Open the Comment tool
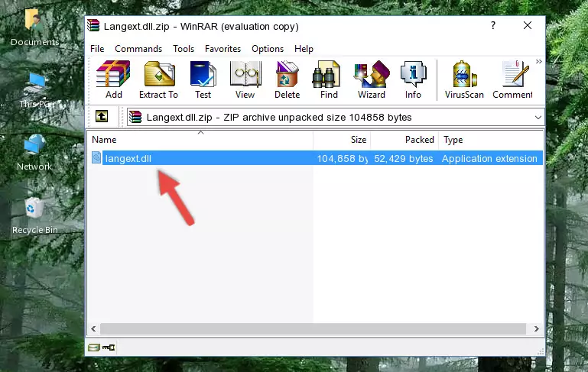 512,79
